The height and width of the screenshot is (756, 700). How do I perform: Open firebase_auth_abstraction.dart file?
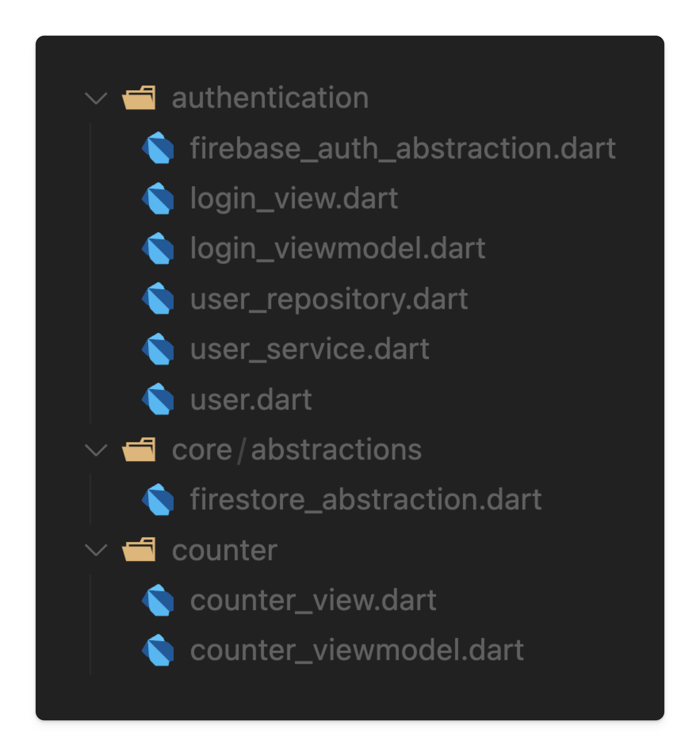402,148
